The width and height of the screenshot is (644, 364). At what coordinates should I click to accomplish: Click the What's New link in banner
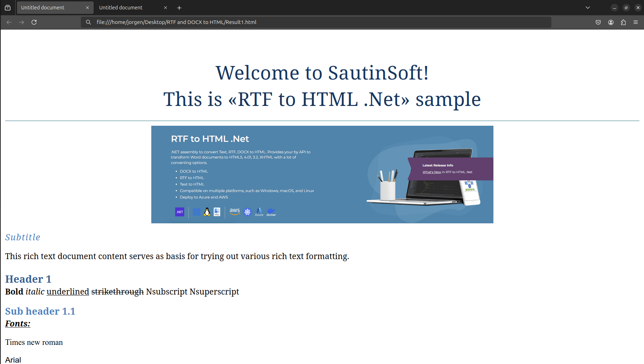(432, 172)
